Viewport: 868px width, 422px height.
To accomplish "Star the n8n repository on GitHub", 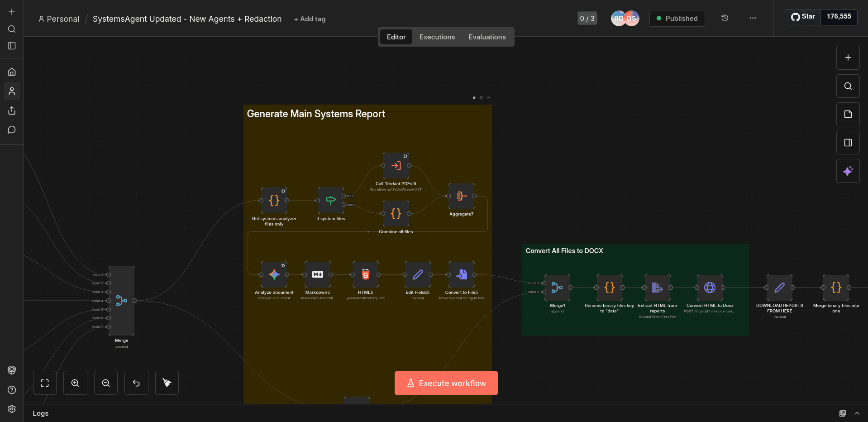I will [802, 16].
